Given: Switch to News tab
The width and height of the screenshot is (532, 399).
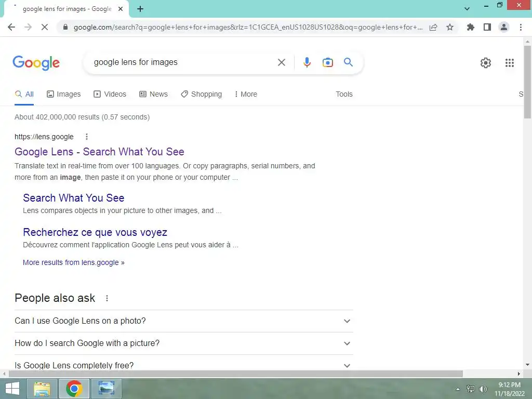Looking at the screenshot, I should pyautogui.click(x=153, y=95).
